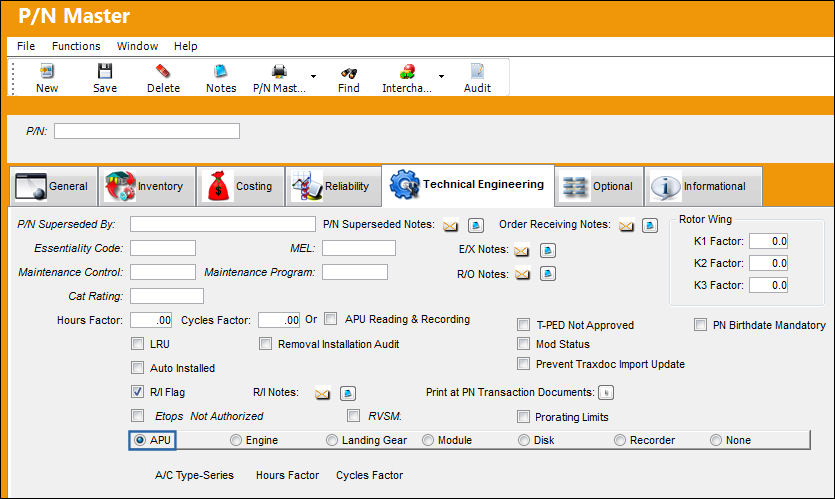Expand the Interchangeable dropdown arrow
This screenshot has width=835, height=499.
click(x=441, y=76)
